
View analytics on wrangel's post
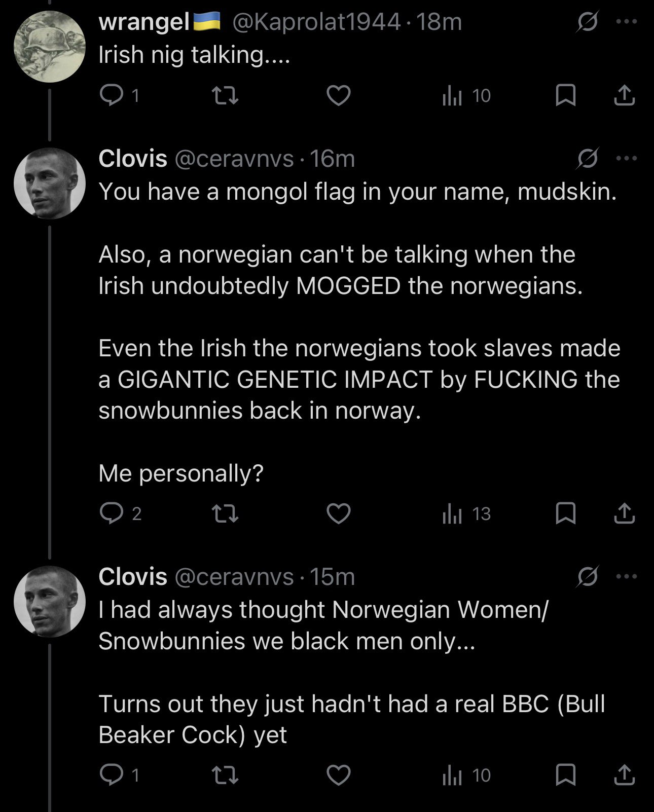452,95
